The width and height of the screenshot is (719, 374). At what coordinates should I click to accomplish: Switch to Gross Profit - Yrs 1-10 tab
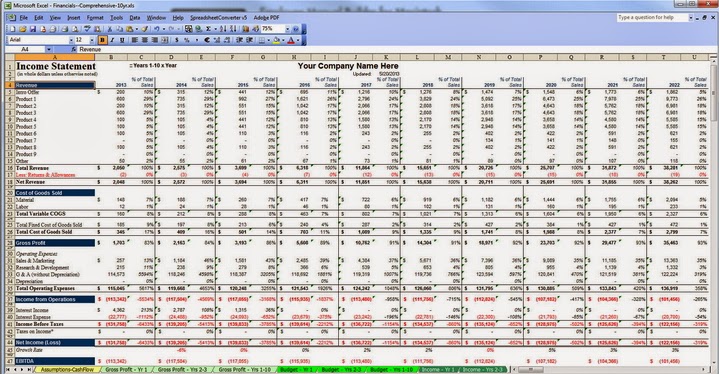(x=244, y=369)
